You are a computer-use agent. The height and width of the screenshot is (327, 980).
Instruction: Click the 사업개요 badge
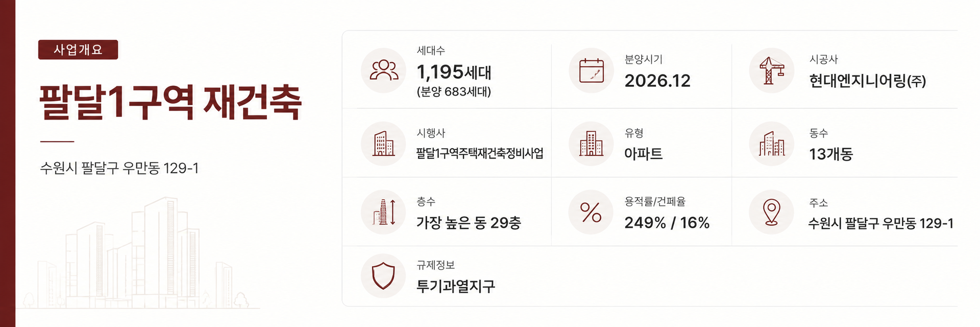pyautogui.click(x=78, y=50)
